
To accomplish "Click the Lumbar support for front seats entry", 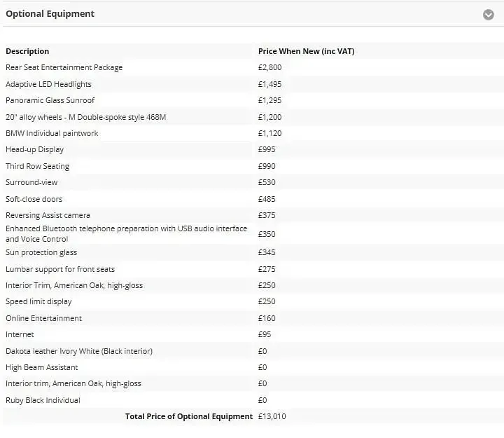I will [x=60, y=269].
